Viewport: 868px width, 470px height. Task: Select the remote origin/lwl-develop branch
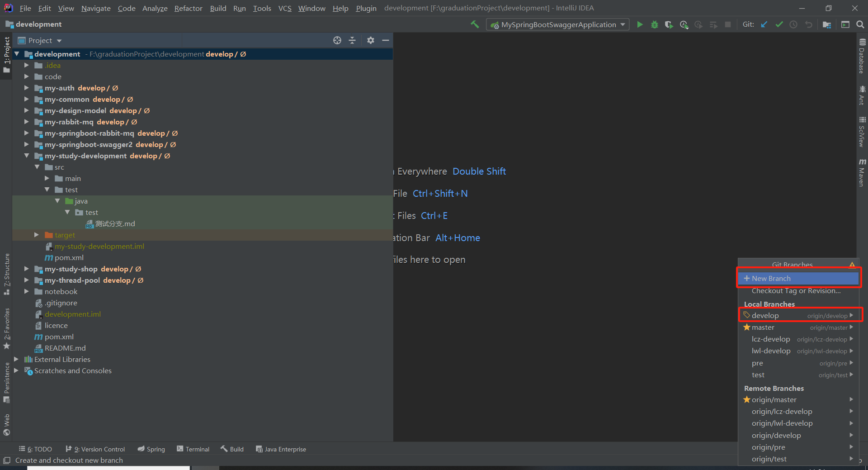[x=798, y=423]
